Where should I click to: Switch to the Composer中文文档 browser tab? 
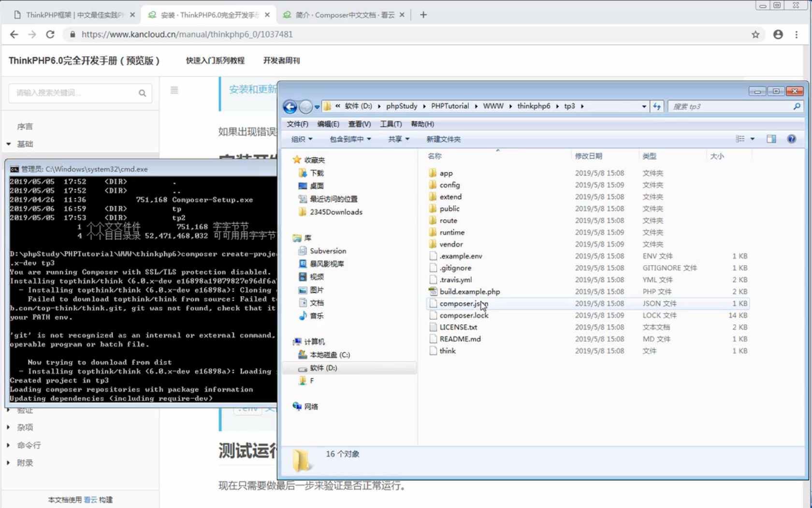345,15
